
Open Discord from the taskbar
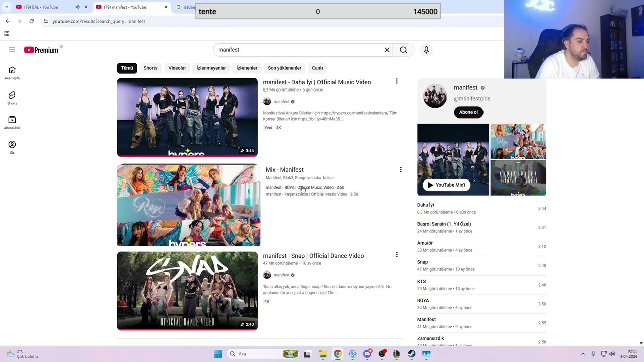[x=368, y=354]
